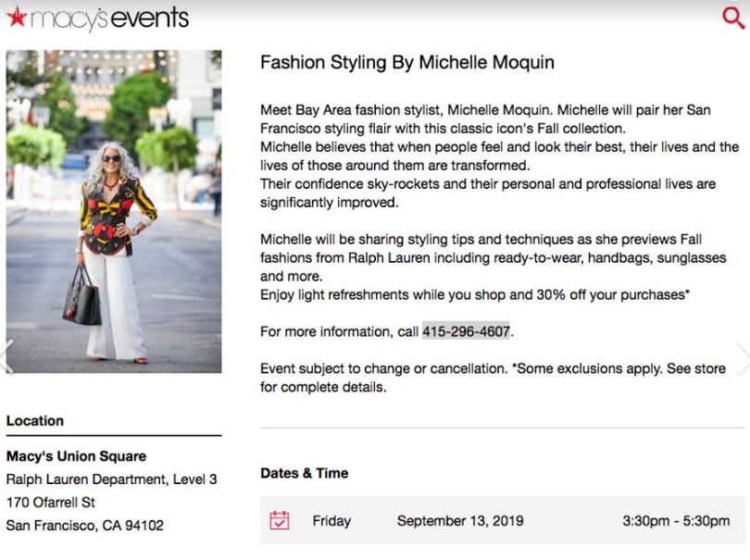Open the Michelle Moquin stylist photo

click(114, 211)
